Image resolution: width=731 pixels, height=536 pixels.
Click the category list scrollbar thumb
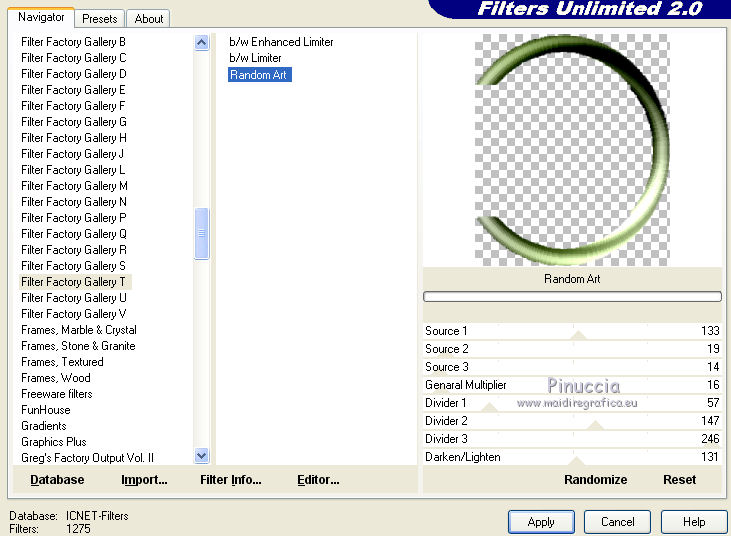(201, 233)
